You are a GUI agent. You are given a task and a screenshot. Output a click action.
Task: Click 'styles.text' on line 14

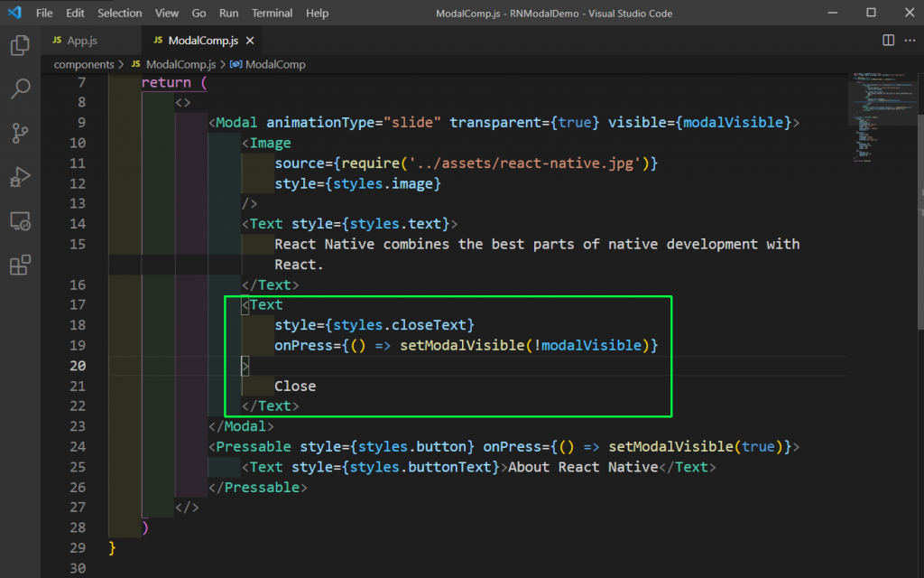[x=395, y=224]
